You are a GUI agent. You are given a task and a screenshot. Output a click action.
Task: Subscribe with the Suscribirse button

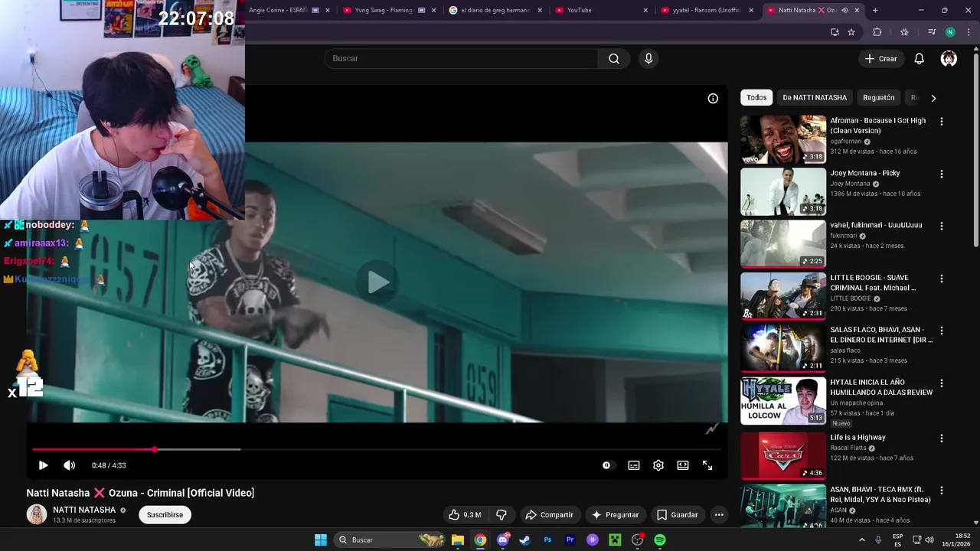pyautogui.click(x=165, y=515)
